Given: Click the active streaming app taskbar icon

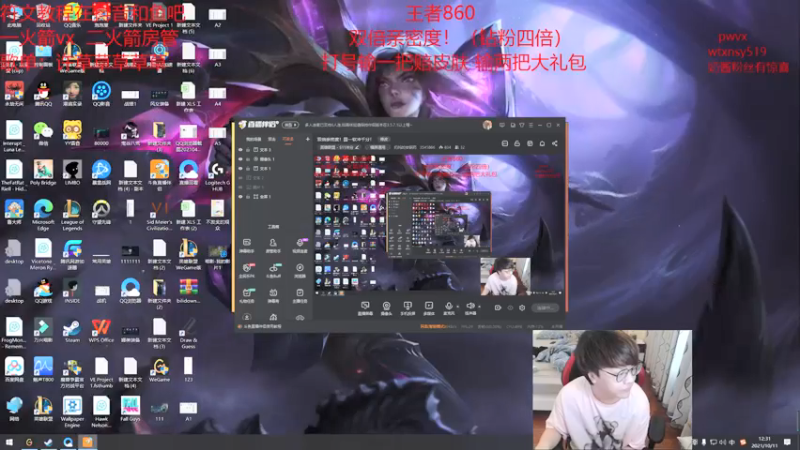Looking at the screenshot, I should [88, 442].
